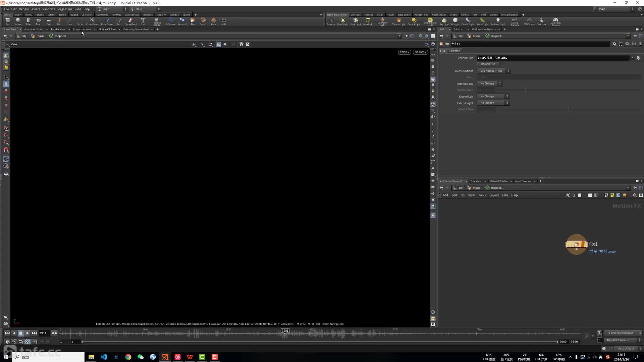Choose the Tube shelf tool
Viewport: 644px width, 362px height.
[x=28, y=21]
